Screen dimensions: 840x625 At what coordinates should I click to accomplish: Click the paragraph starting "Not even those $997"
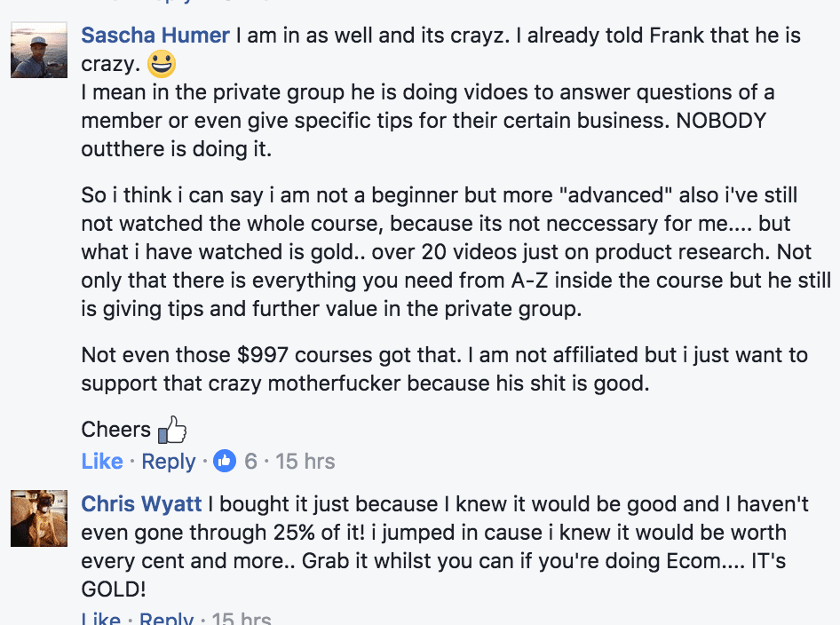444,369
